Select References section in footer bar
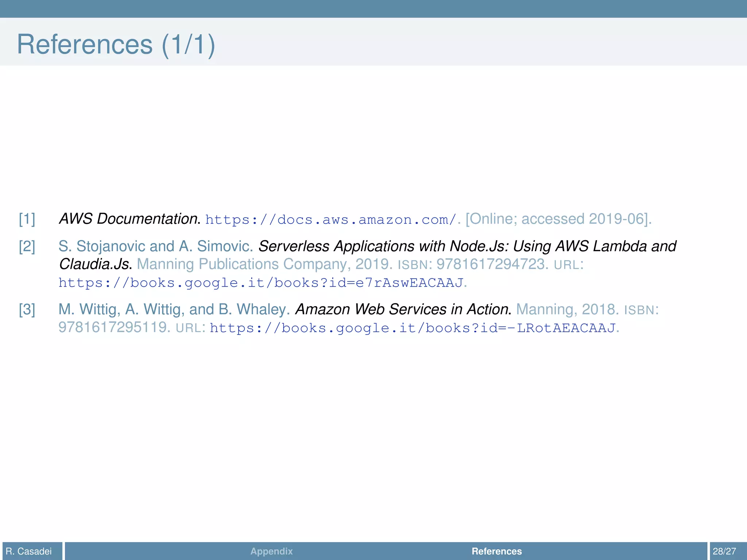The width and height of the screenshot is (747, 560). (x=496, y=551)
